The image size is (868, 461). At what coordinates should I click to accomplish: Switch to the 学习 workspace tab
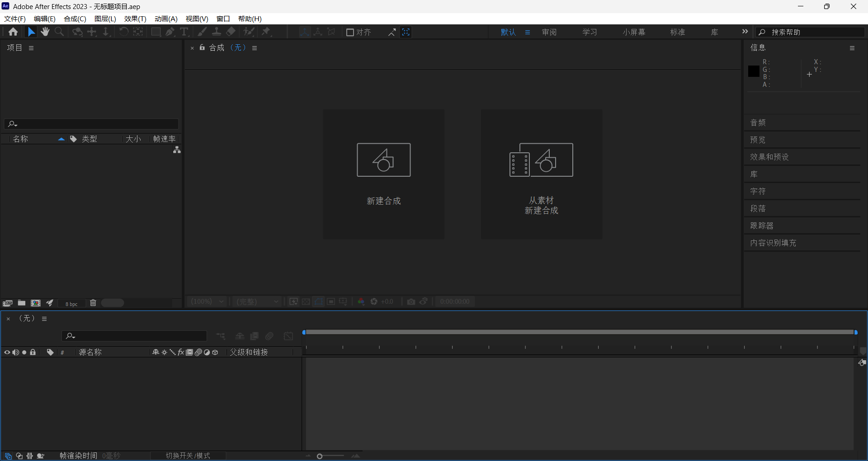pos(590,32)
